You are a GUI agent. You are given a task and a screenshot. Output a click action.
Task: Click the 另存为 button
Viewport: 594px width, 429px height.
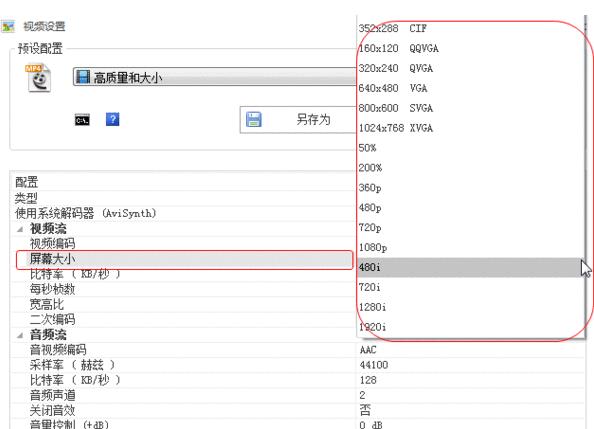[x=298, y=120]
